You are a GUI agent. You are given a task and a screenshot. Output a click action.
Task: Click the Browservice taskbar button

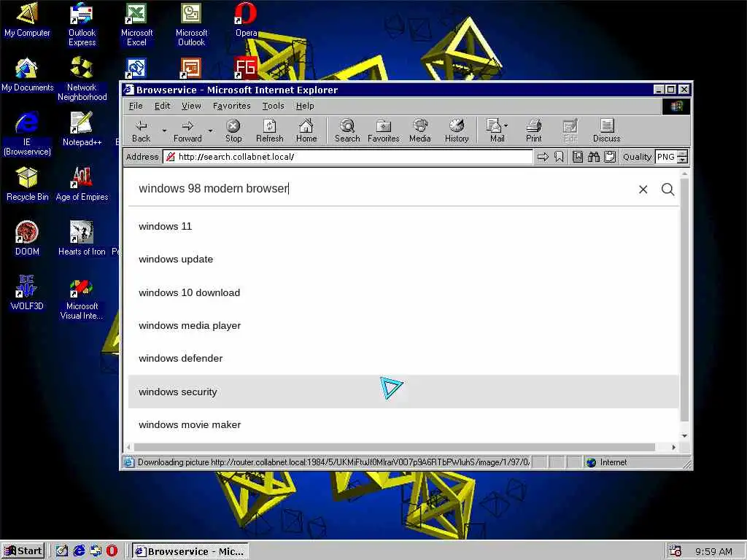[x=190, y=551]
